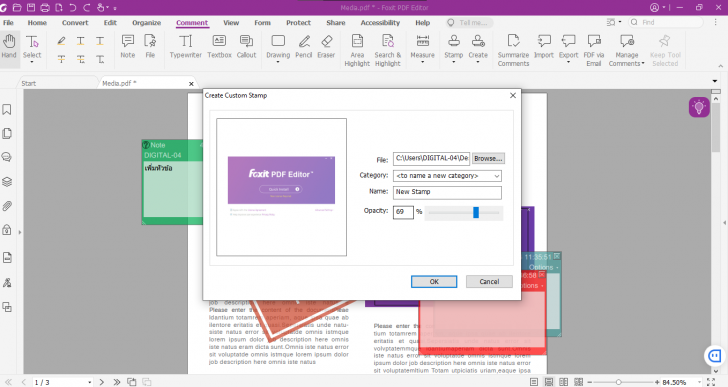Select the Eraser tool
This screenshot has width=728, height=387.
[326, 46]
